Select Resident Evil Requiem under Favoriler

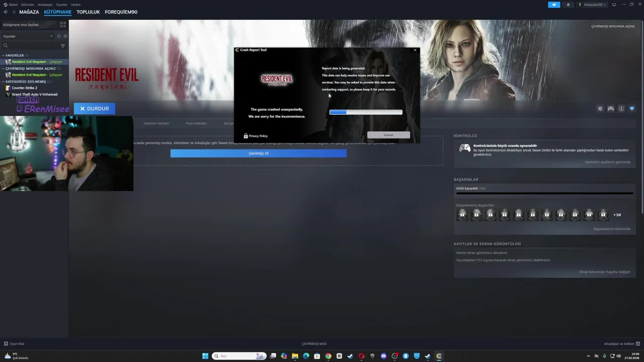pos(34,62)
